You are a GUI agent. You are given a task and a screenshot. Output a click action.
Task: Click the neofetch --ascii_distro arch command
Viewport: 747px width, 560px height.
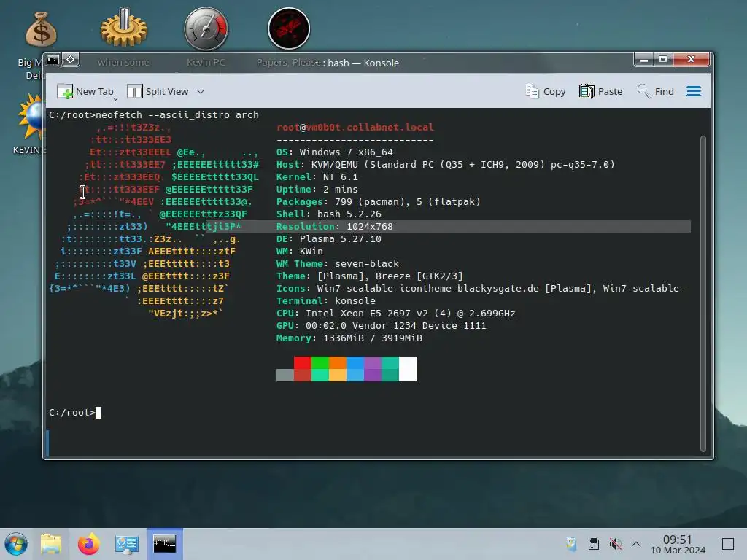click(x=177, y=115)
